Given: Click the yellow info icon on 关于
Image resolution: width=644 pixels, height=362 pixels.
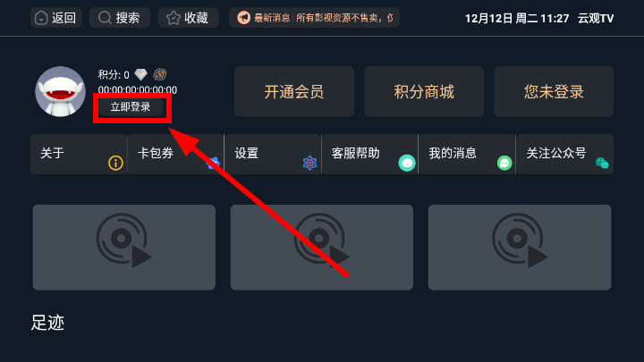Looking at the screenshot, I should 115,163.
